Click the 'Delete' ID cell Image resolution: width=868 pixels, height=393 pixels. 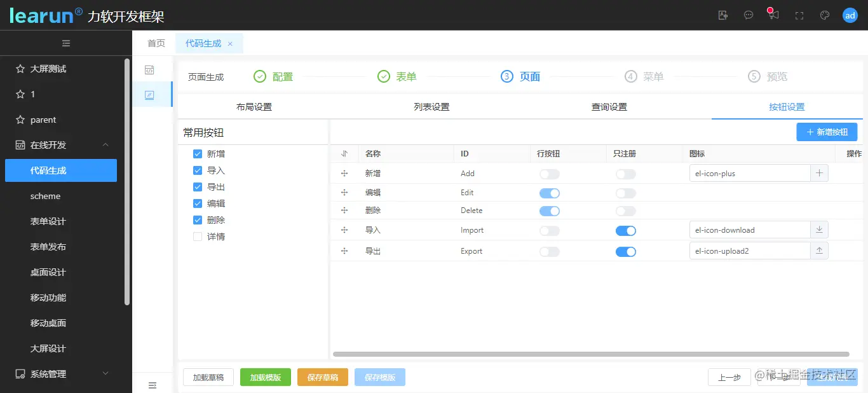click(x=471, y=210)
